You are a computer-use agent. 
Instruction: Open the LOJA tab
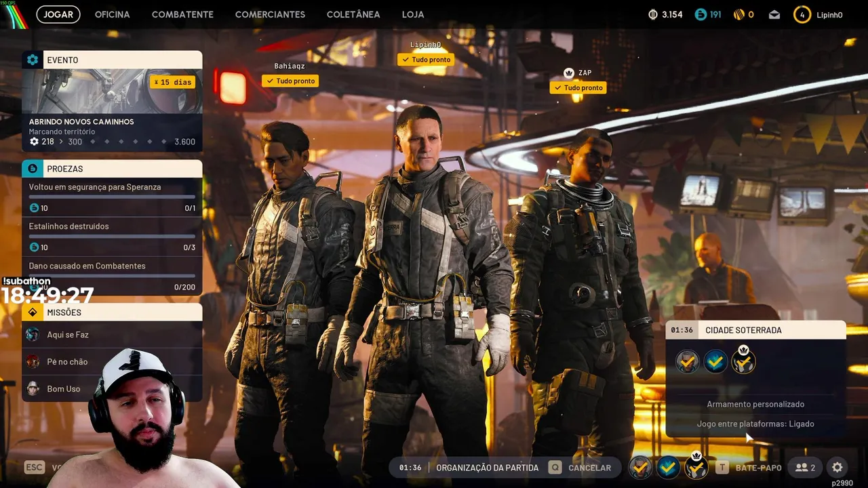point(413,14)
